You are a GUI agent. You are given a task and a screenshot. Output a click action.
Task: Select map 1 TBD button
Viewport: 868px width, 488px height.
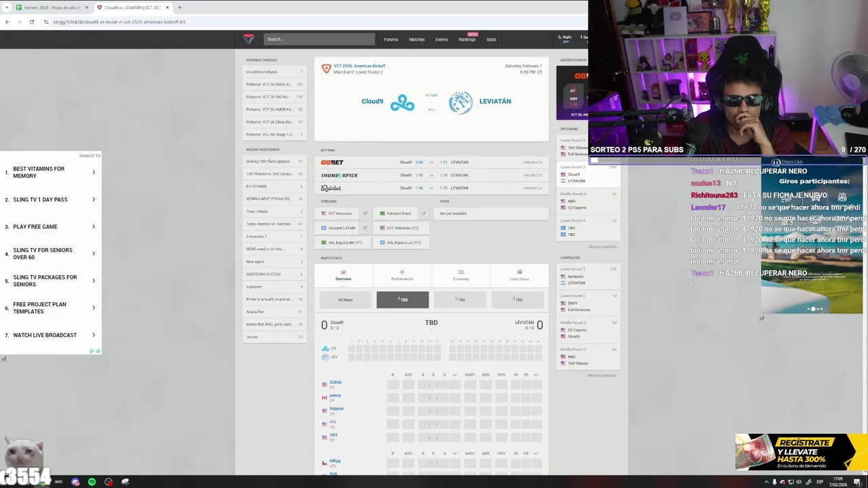(x=403, y=300)
